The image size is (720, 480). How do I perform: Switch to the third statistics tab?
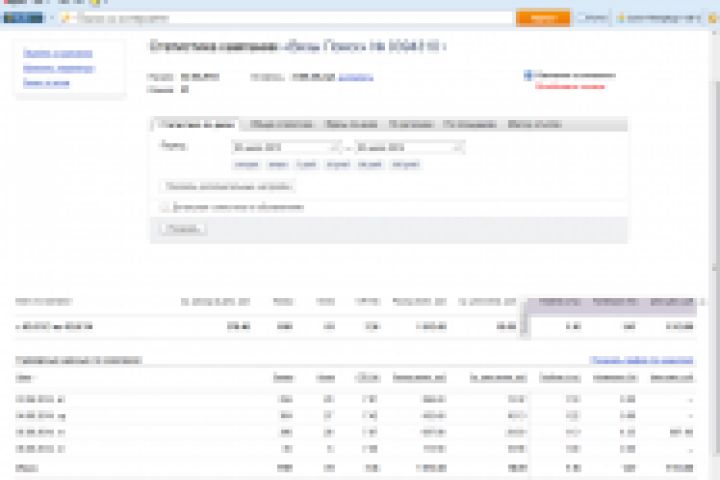351,124
